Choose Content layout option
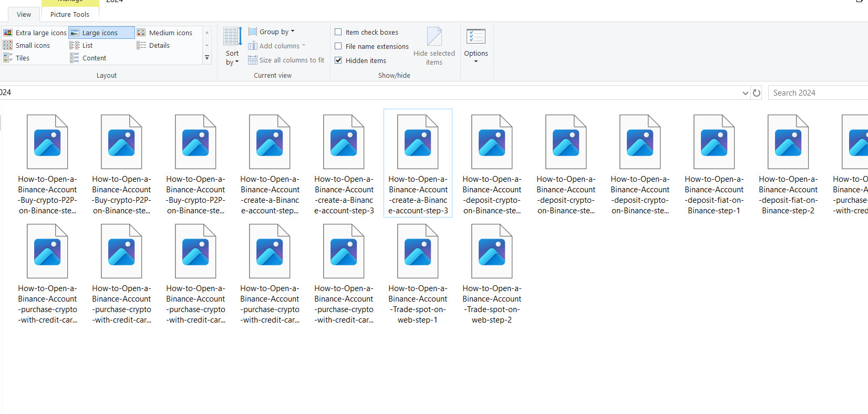The height and width of the screenshot is (414, 868). coord(88,58)
